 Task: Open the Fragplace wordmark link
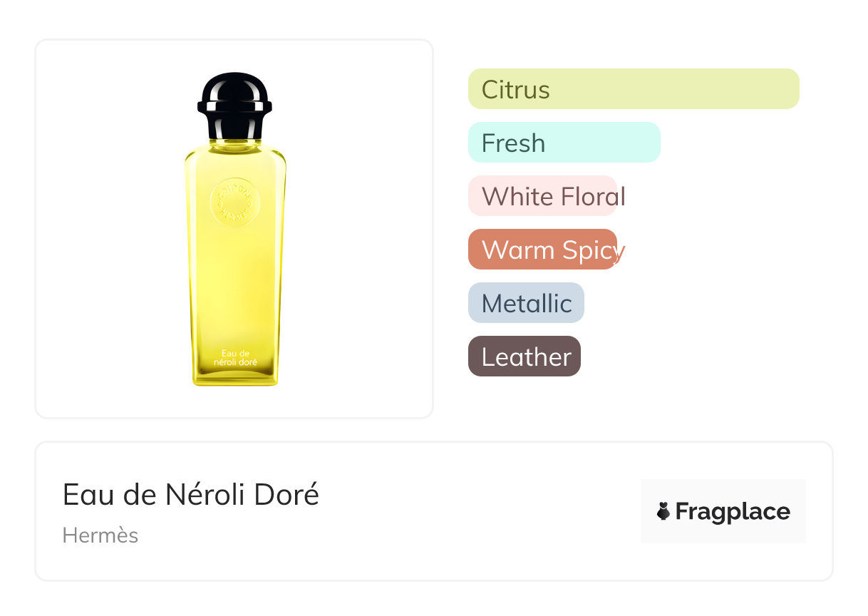pyautogui.click(x=732, y=512)
